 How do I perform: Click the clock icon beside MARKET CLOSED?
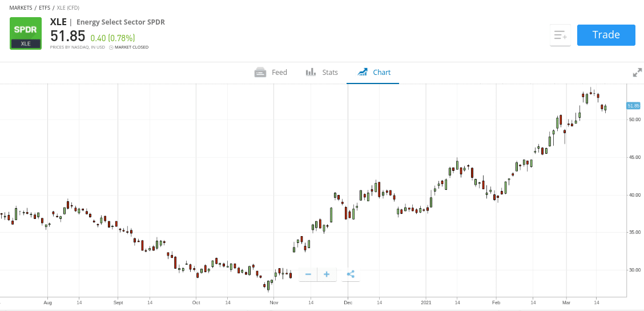111,47
